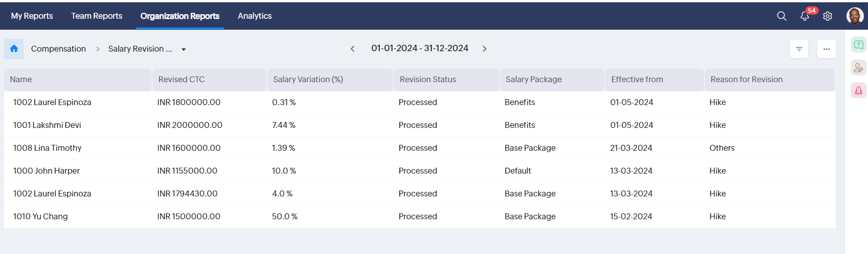Click the red rocket icon in sidebar

coord(858,90)
